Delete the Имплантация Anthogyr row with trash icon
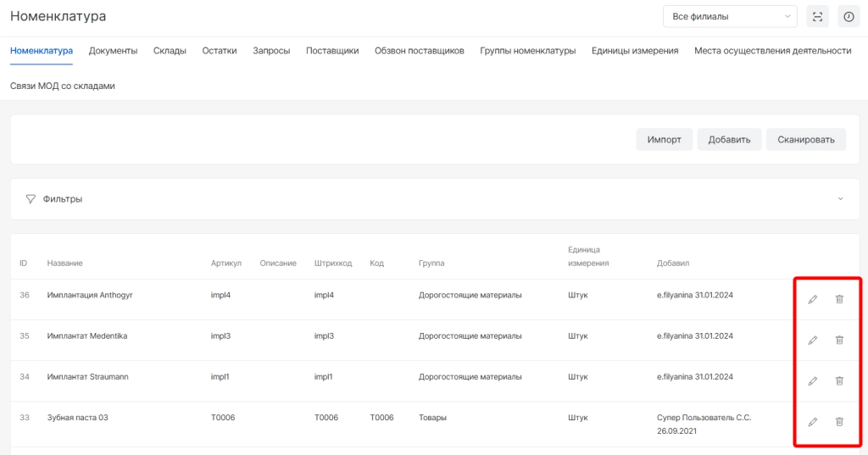The width and height of the screenshot is (868, 455). (839, 299)
